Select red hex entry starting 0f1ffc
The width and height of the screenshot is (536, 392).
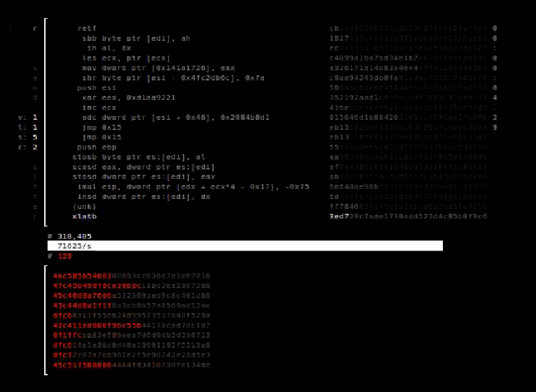[x=131, y=335]
